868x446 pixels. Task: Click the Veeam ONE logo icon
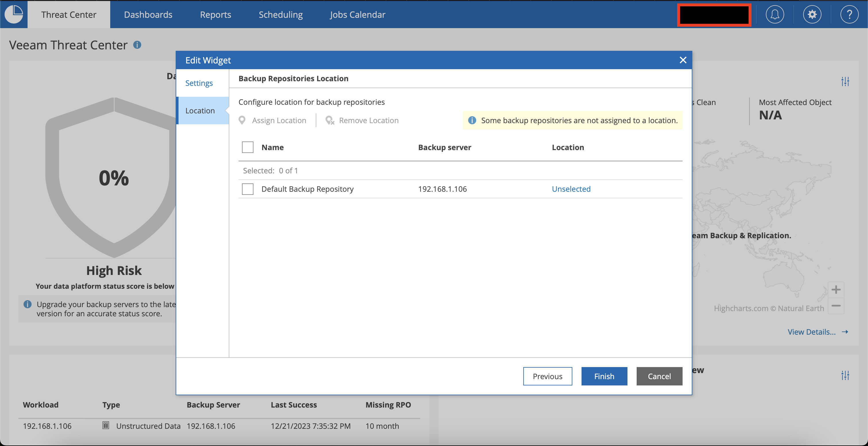pyautogui.click(x=14, y=14)
